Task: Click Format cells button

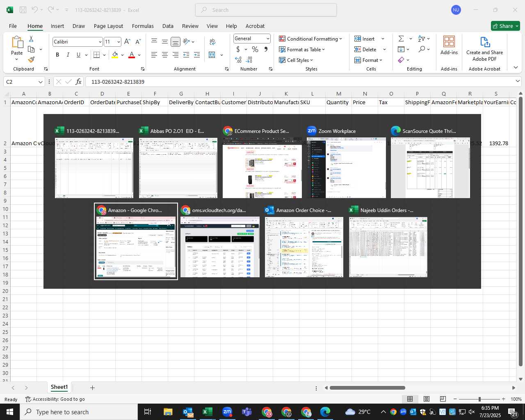Action: 368,60
